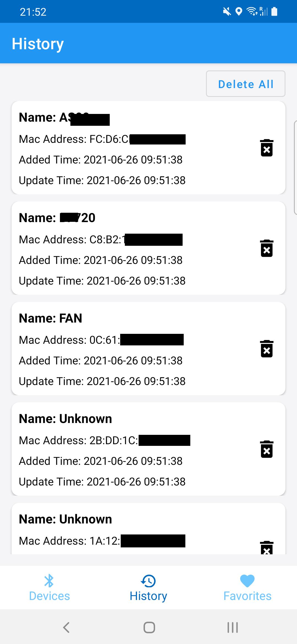Click the vertical scrollbar handle
297x644 pixels.
click(x=295, y=167)
